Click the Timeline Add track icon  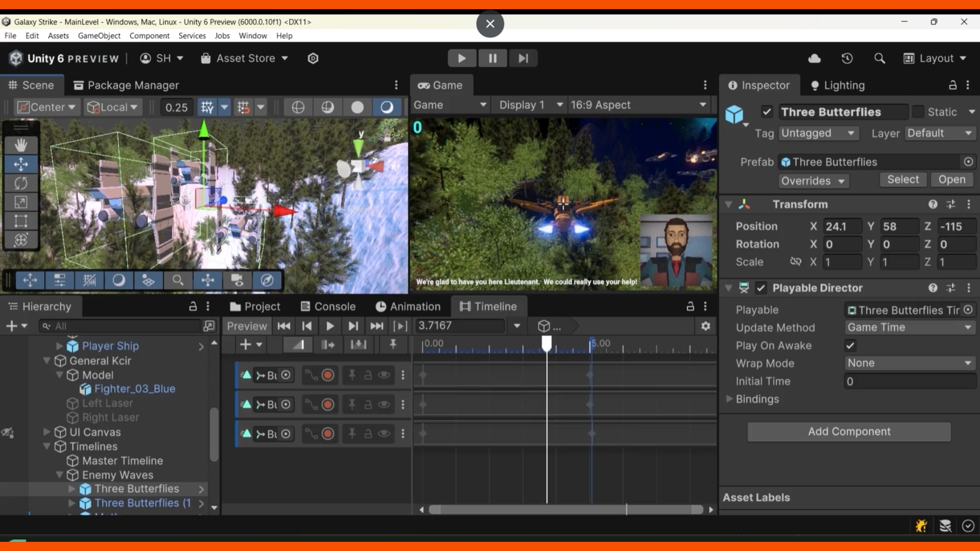[x=244, y=344]
